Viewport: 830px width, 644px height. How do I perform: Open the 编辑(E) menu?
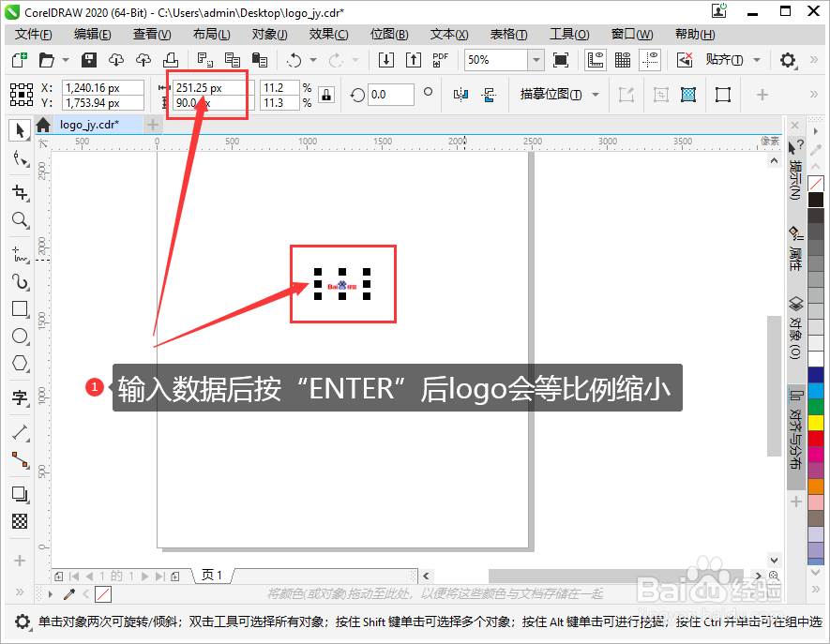tap(93, 35)
